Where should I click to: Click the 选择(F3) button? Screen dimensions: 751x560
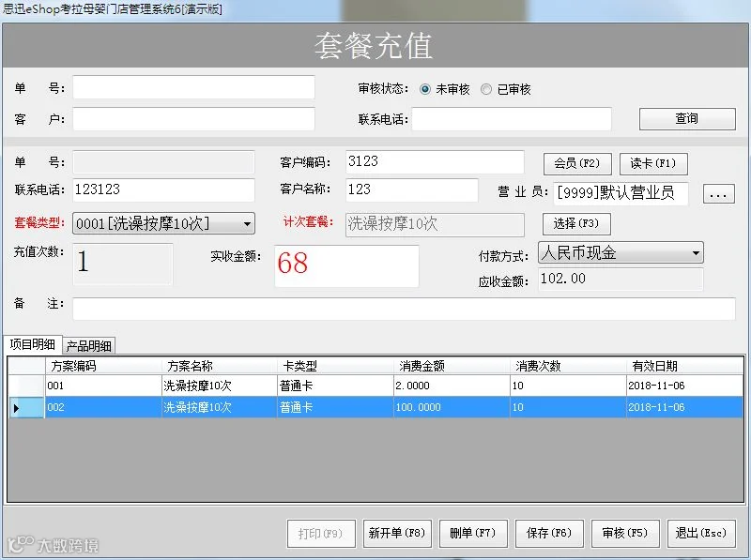pyautogui.click(x=576, y=223)
